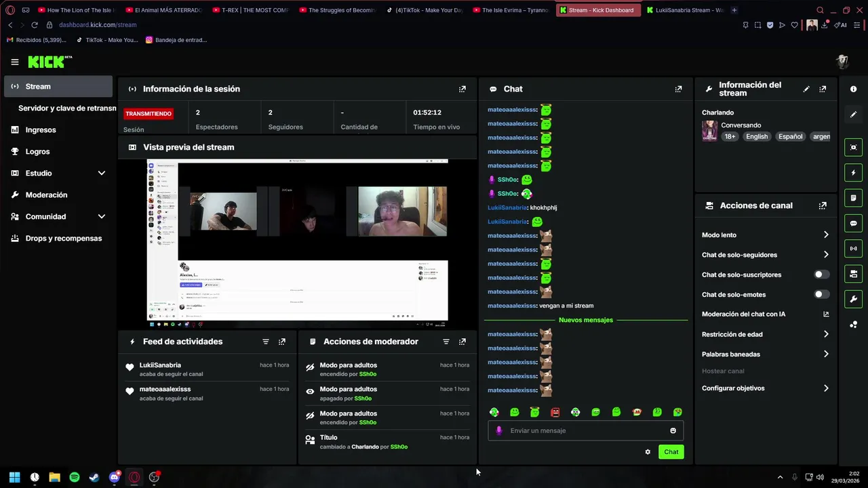Toggle activity feed lightning widget in right sidebar
The image size is (868, 488).
(x=853, y=173)
